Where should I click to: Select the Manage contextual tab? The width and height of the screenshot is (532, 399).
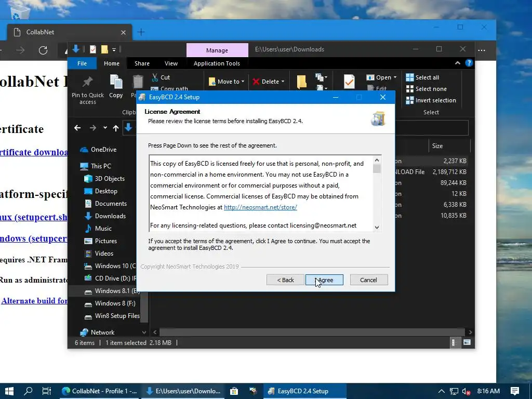[217, 50]
